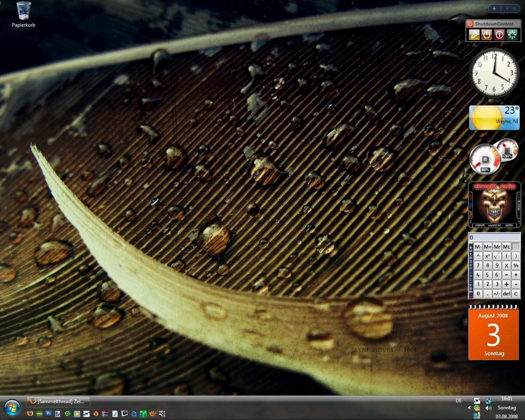
Task: Click the 9 key on the calculator gadget
Action: (x=497, y=265)
